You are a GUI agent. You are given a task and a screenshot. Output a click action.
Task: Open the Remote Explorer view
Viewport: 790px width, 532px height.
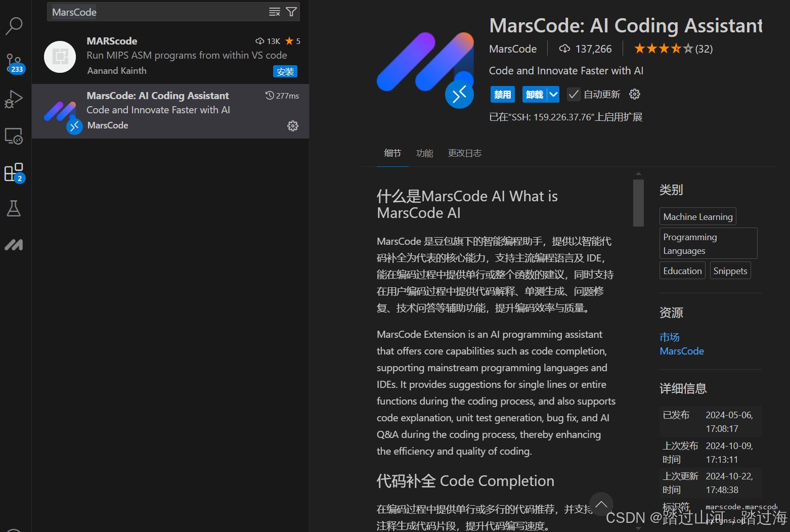tap(14, 136)
